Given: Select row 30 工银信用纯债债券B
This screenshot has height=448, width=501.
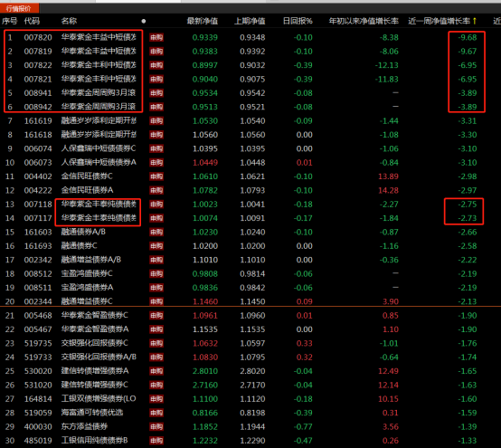Looking at the screenshot, I should point(250,441).
